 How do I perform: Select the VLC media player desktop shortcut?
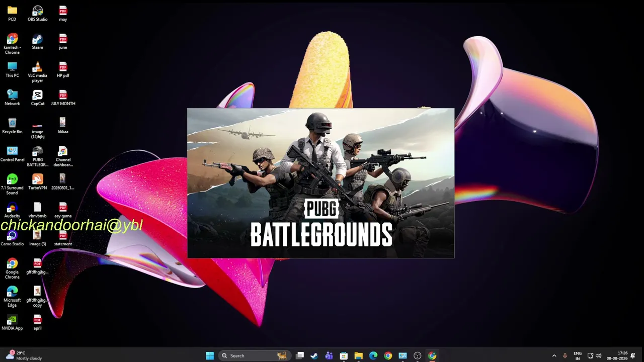tap(37, 72)
